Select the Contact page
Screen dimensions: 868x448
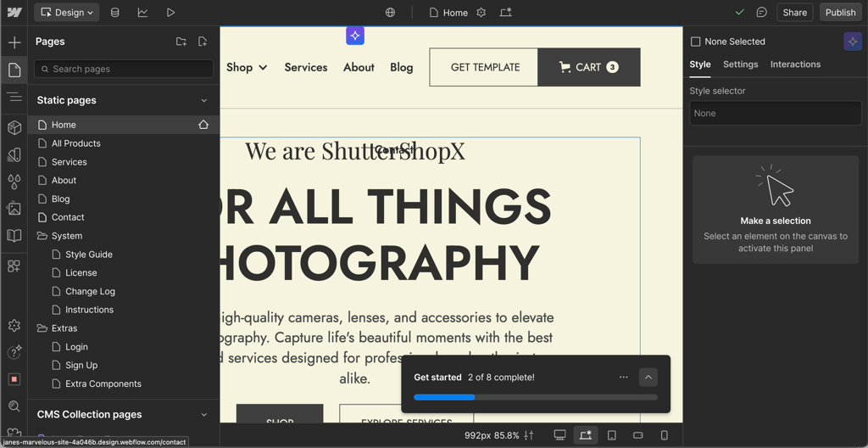(124, 217)
